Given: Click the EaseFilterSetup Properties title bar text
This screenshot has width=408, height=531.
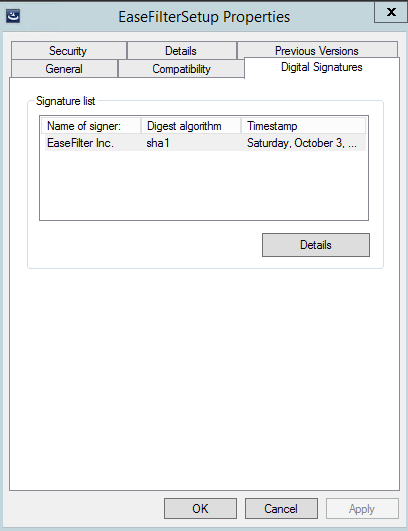Looking at the screenshot, I should click(204, 17).
